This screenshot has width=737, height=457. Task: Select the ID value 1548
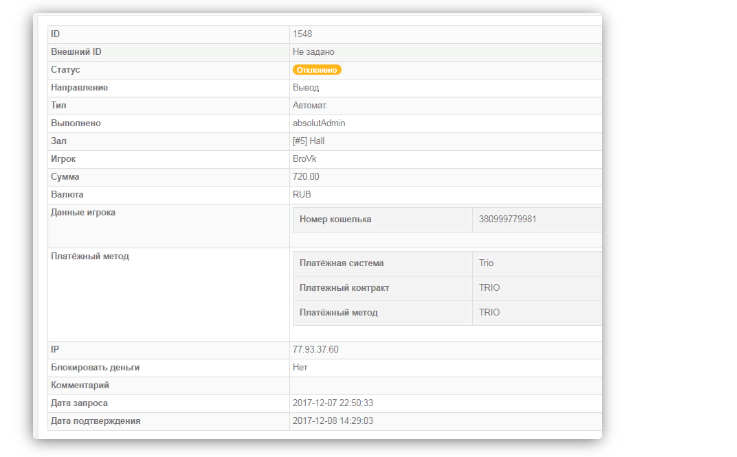coord(303,34)
